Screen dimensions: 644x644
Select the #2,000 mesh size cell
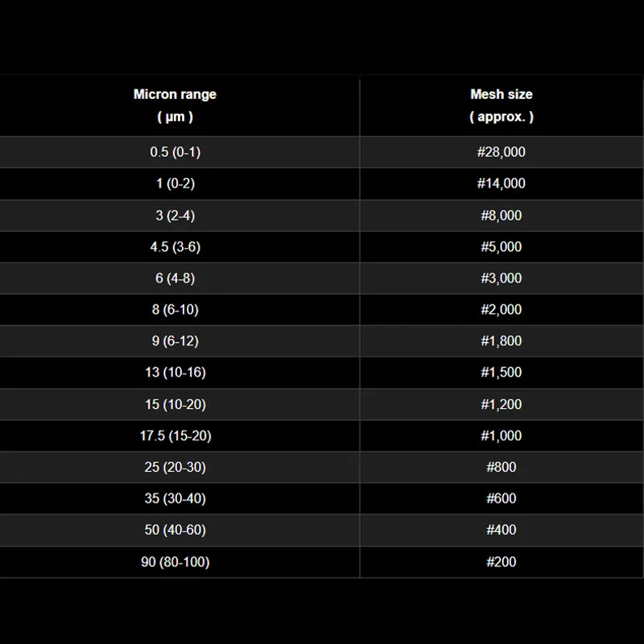pos(501,310)
